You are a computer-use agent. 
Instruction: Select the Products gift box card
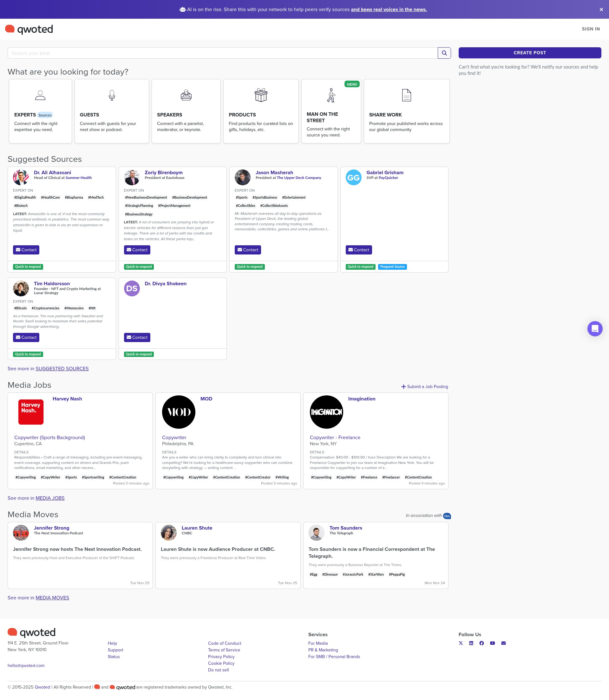tap(261, 111)
